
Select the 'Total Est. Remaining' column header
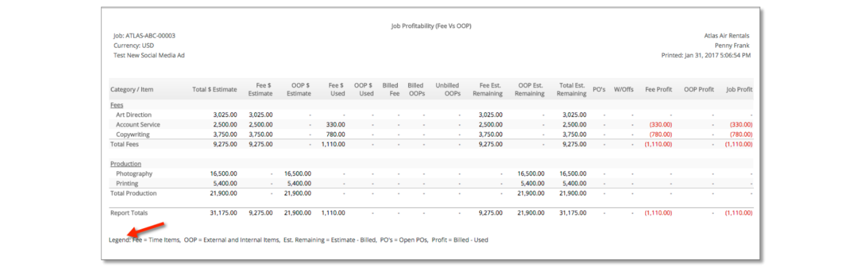tap(572, 89)
